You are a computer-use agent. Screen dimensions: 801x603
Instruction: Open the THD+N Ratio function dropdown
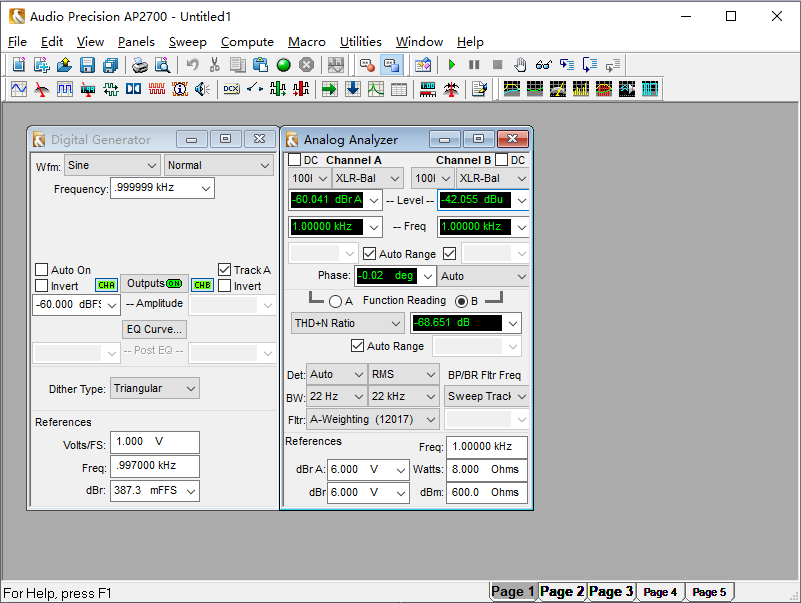(x=347, y=323)
